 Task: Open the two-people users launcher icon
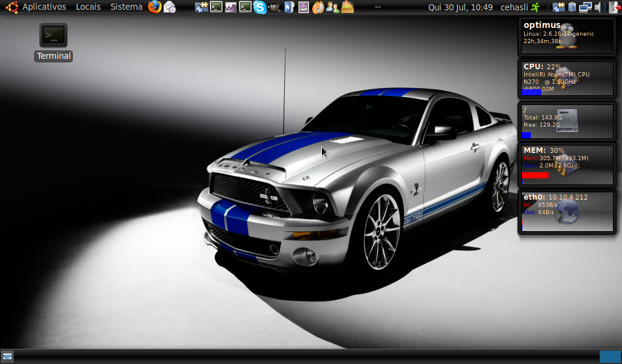332,7
